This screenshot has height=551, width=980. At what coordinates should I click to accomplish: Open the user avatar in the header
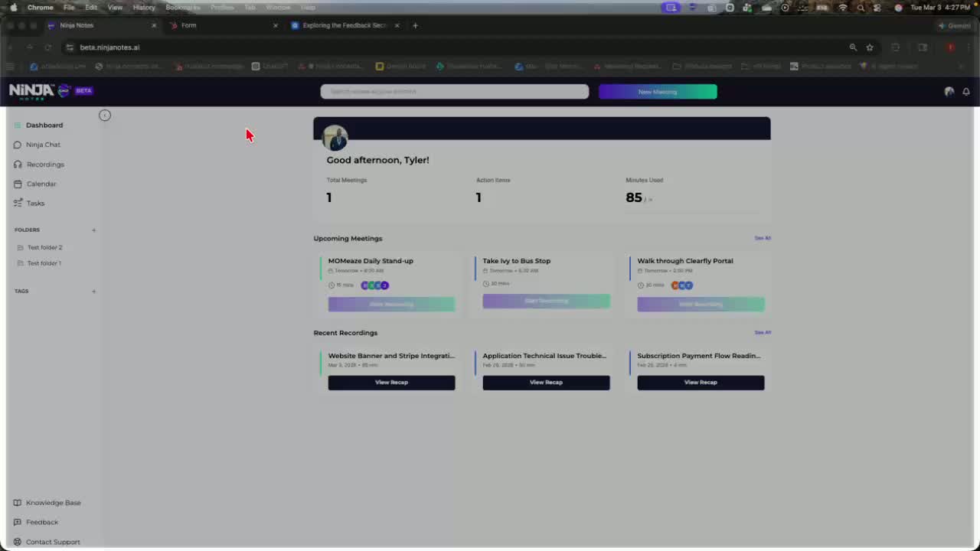pyautogui.click(x=949, y=92)
